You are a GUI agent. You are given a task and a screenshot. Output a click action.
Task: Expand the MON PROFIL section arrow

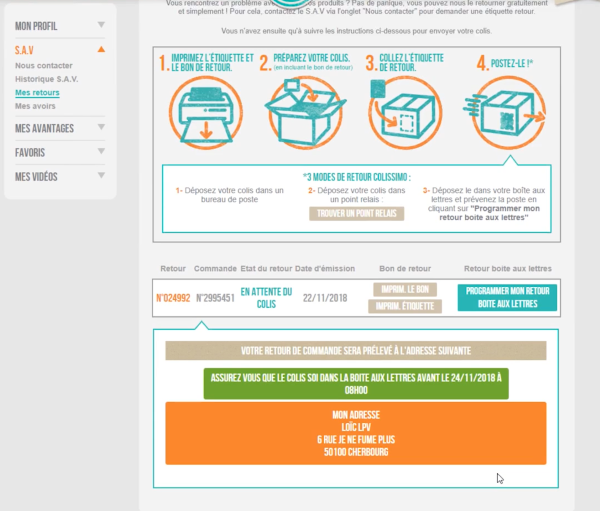tap(101, 25)
